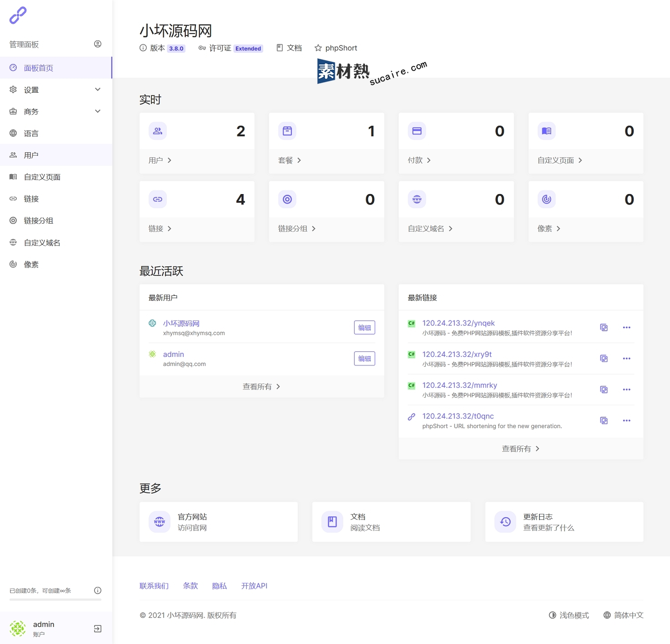670x644 pixels.
Task: Open options menu for 120.24.213.32/ynqek
Action: point(627,328)
